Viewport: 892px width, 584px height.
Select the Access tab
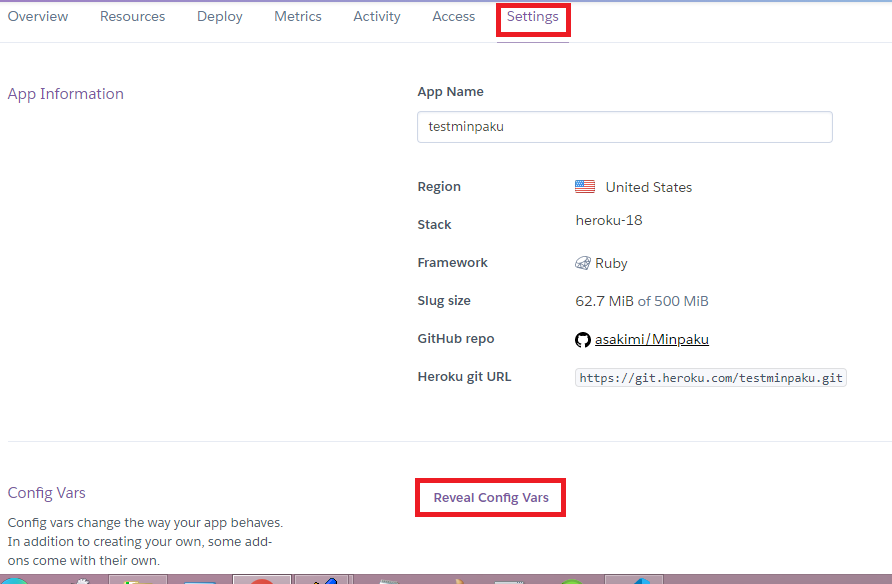point(453,16)
